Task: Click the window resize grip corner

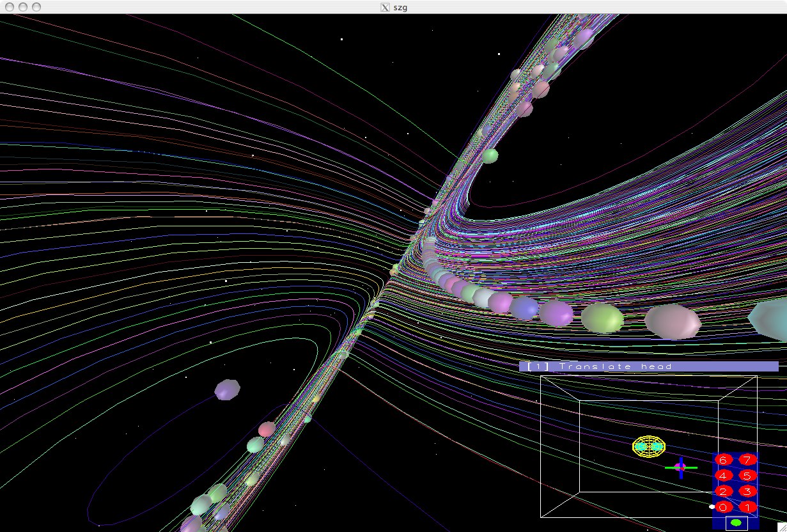Action: point(781,526)
